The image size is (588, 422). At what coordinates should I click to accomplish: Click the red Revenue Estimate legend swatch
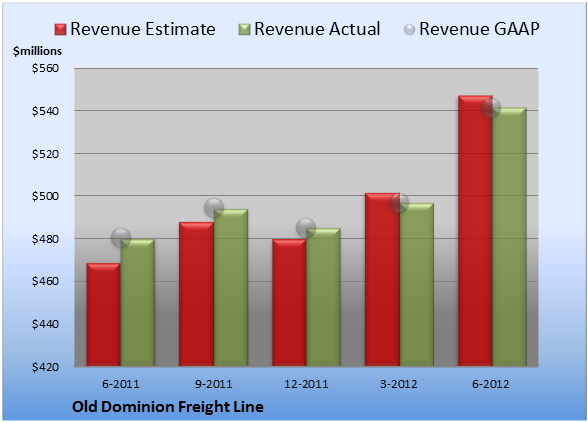pyautogui.click(x=60, y=30)
